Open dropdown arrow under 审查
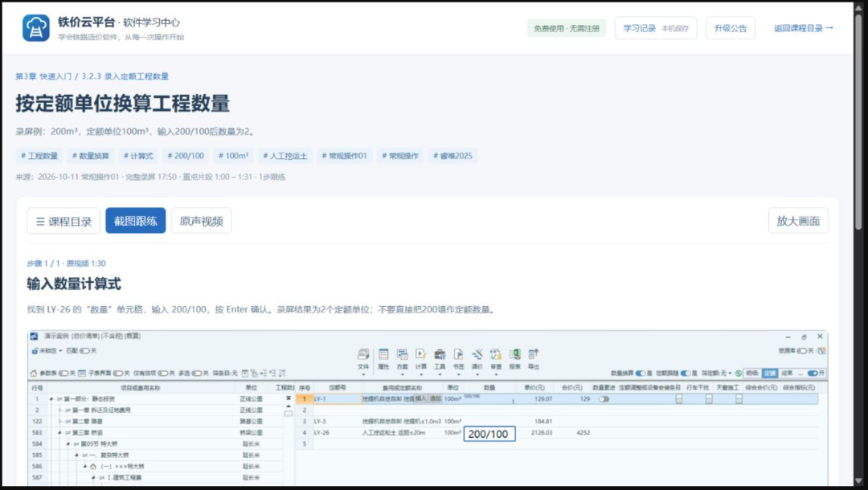868x490 pixels. pyautogui.click(x=496, y=374)
